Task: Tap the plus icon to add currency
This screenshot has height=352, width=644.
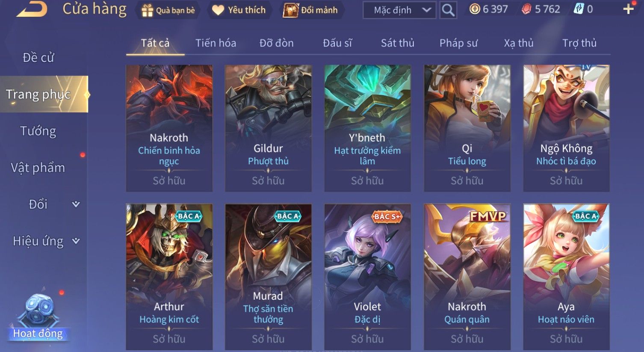Action: pyautogui.click(x=628, y=9)
